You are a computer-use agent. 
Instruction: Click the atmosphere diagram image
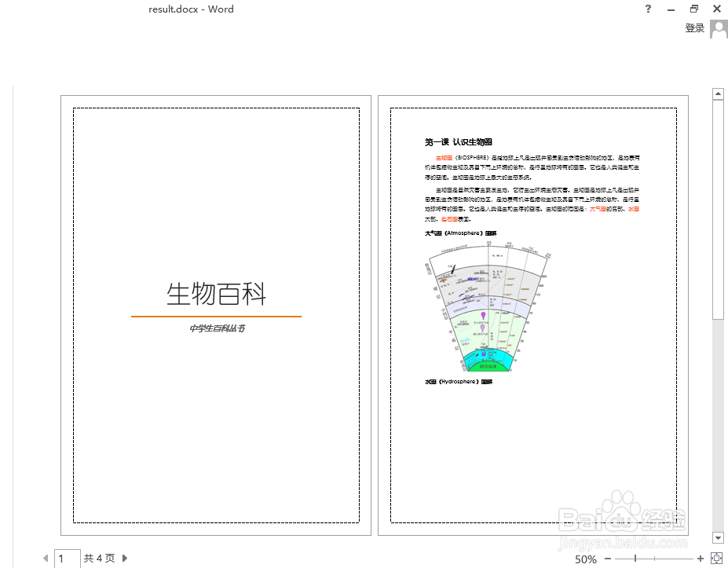tap(488, 306)
